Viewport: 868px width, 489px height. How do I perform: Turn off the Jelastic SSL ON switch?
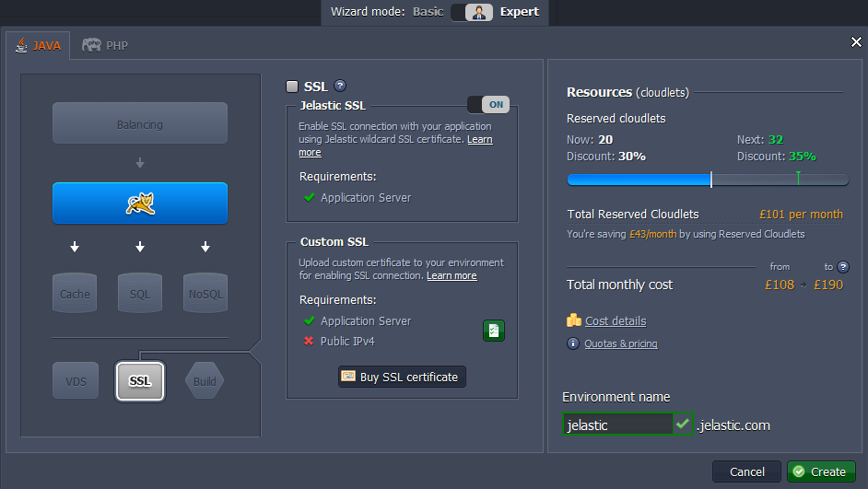tap(488, 105)
